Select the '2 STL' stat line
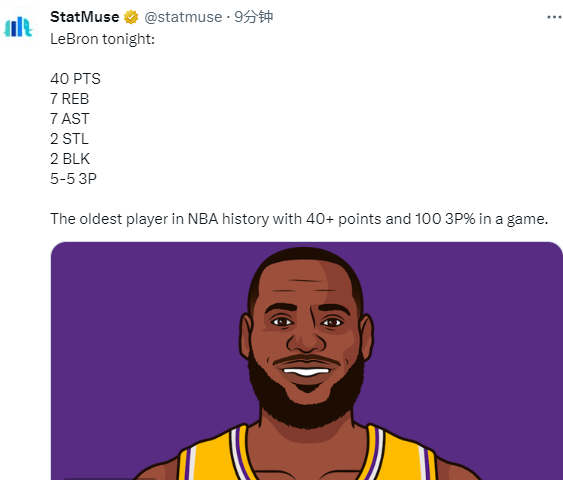The height and width of the screenshot is (480, 563). 69,139
